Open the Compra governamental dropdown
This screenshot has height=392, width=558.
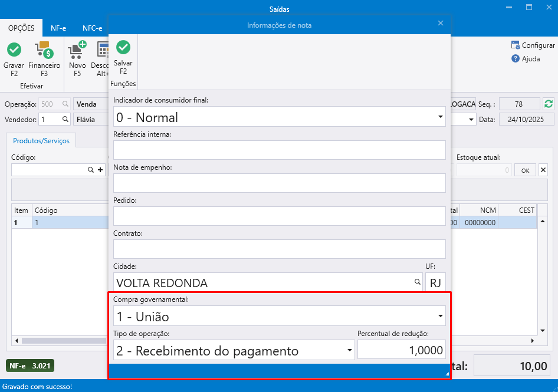[440, 317]
